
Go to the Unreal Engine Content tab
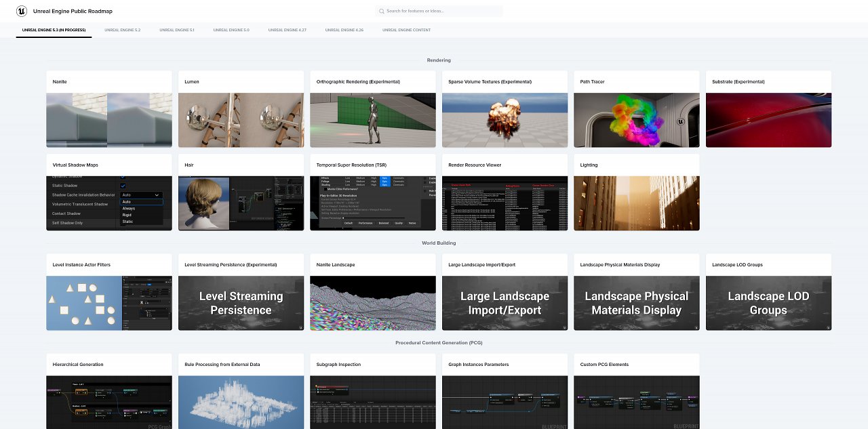pyautogui.click(x=406, y=30)
